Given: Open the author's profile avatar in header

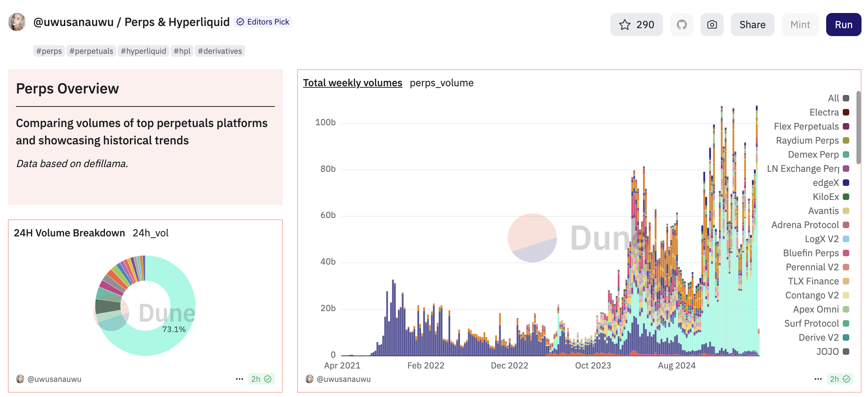Looking at the screenshot, I should point(17,22).
